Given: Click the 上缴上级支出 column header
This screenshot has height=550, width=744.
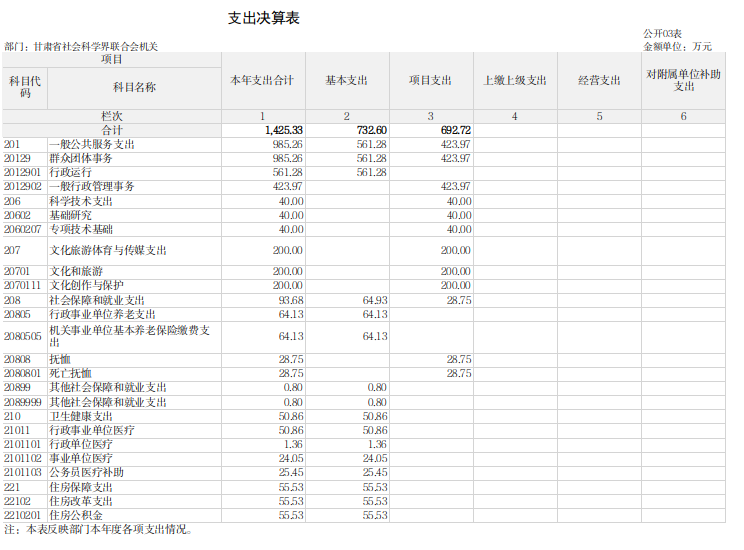Looking at the screenshot, I should click(514, 80).
